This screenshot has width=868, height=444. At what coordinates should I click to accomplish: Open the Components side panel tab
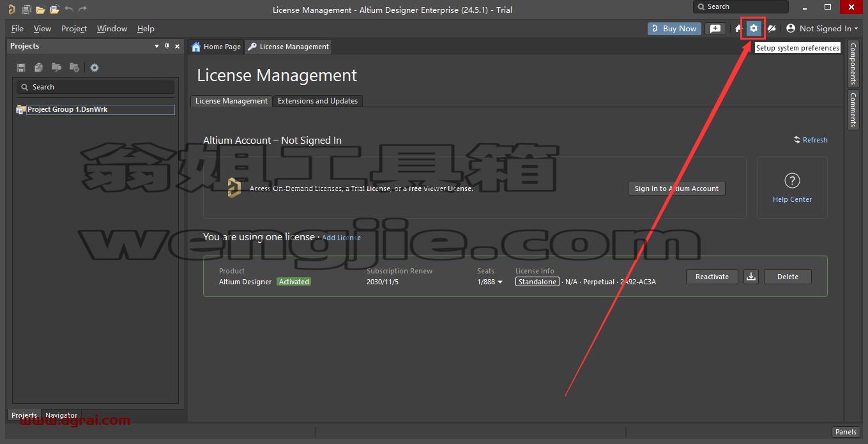(853, 64)
